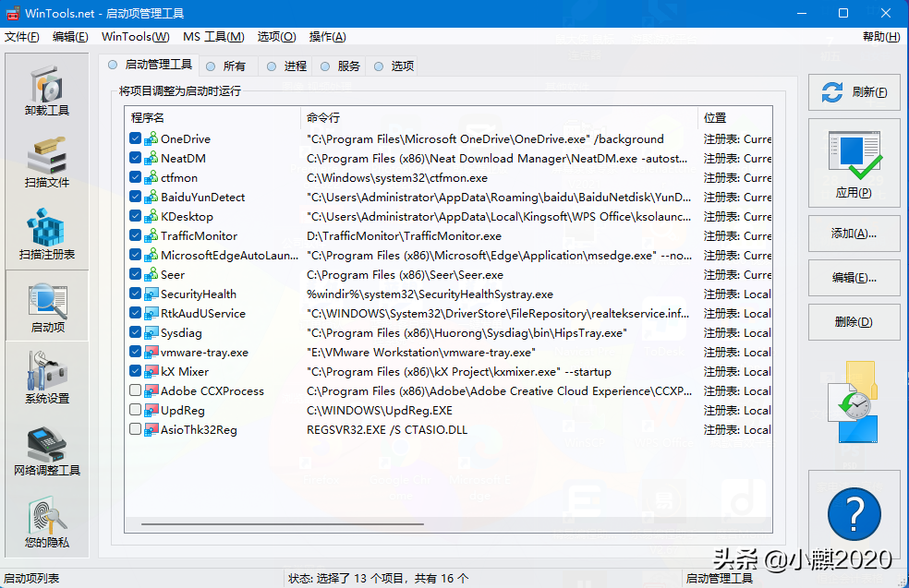Click the KDesktop entry icon

(151, 216)
